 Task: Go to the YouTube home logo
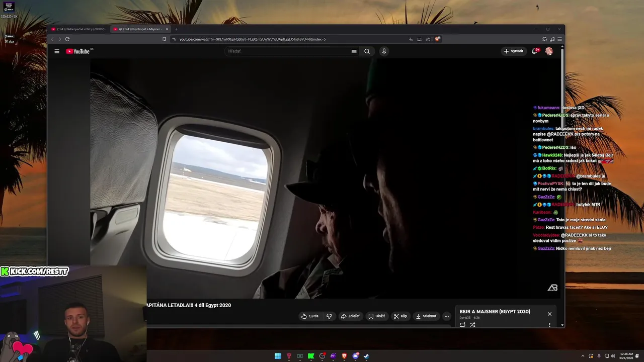pyautogui.click(x=78, y=51)
